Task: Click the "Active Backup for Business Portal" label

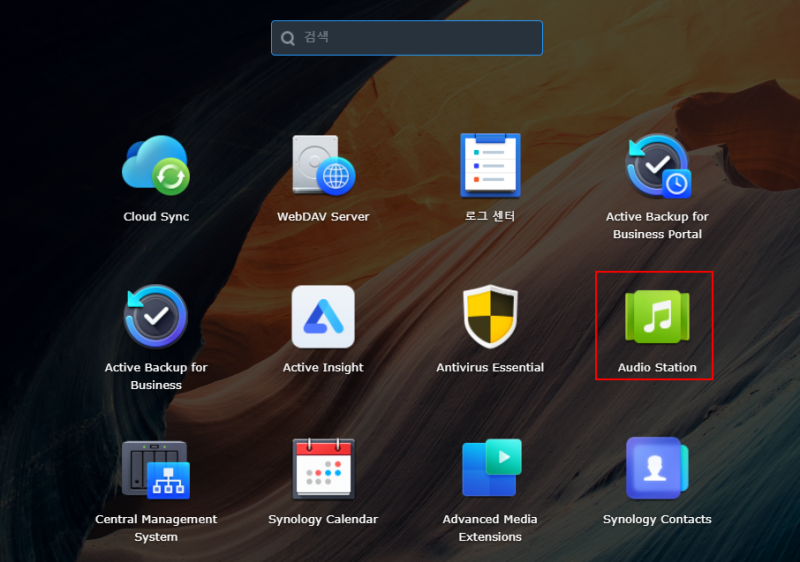Action: pyautogui.click(x=657, y=225)
